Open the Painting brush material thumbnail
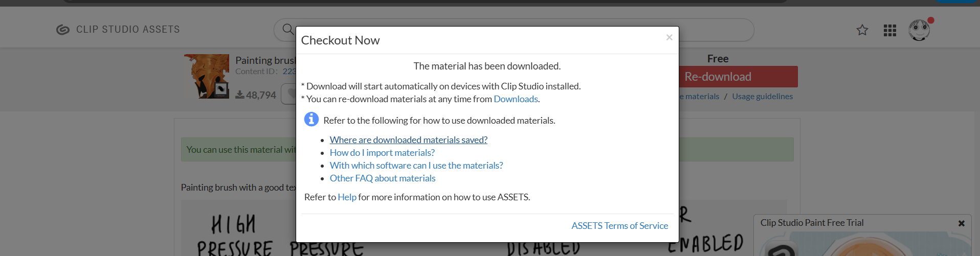This screenshot has height=256, width=980. click(207, 76)
